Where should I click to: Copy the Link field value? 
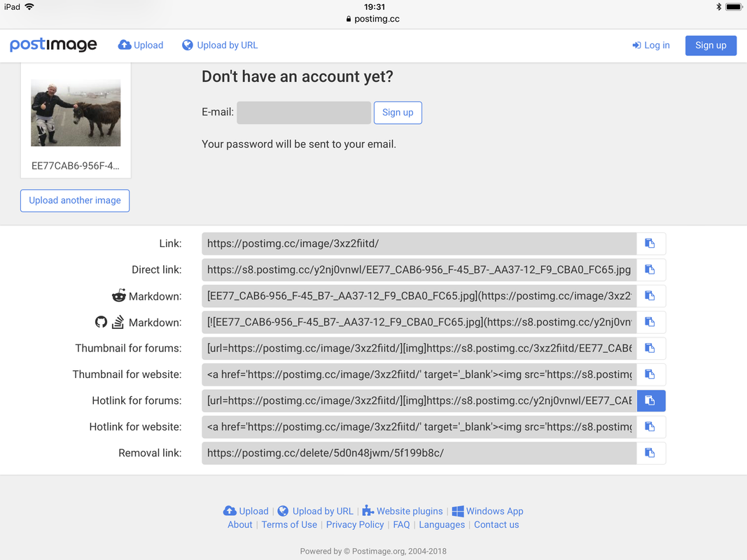[x=651, y=244]
